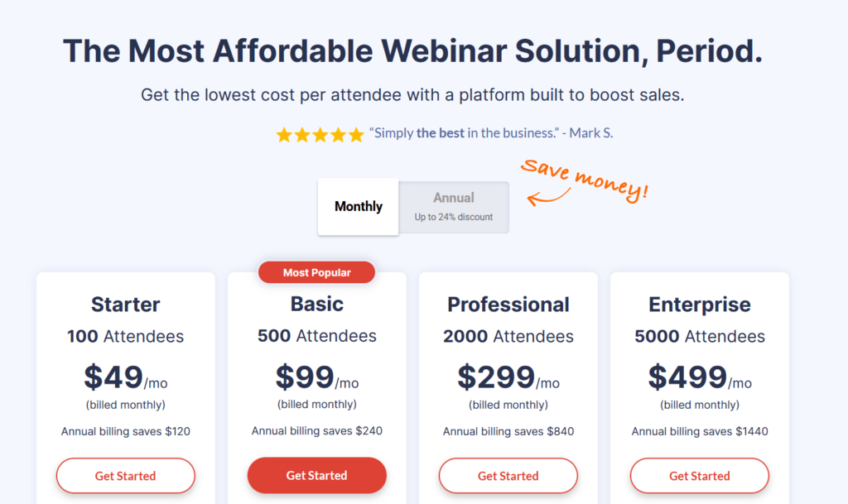Click Get Started on the Basic plan

tap(316, 475)
